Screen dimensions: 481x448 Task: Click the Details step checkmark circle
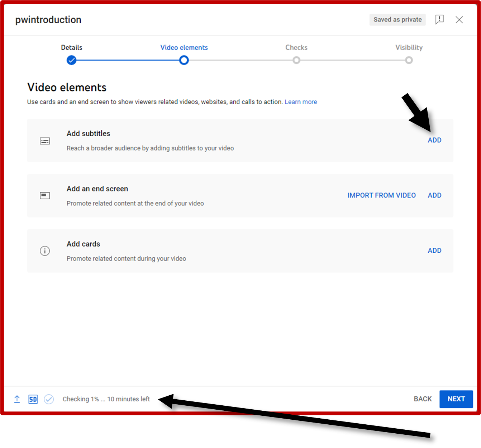72,60
